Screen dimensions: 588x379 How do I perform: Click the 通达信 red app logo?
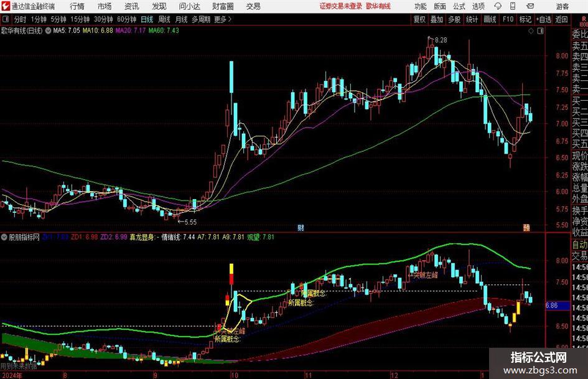(x=6, y=6)
